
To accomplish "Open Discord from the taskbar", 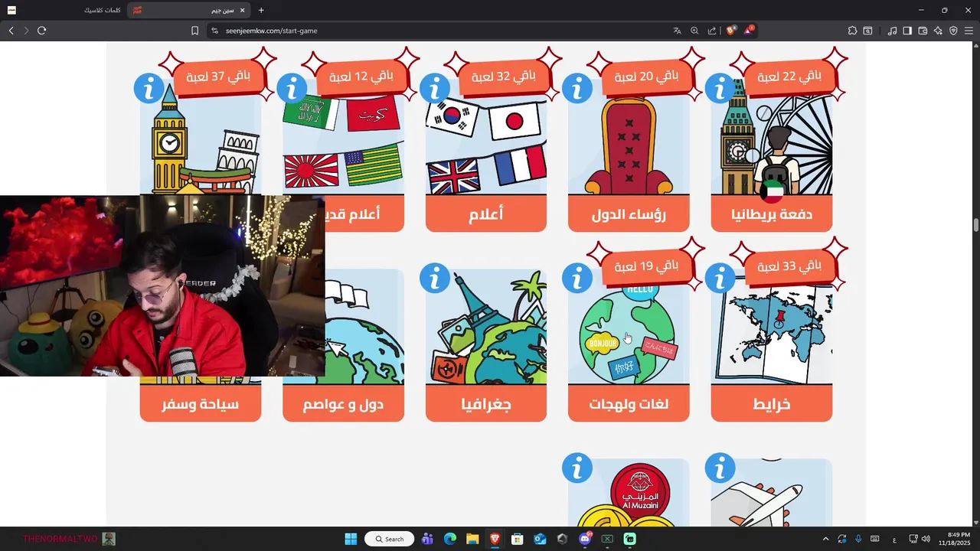I will point(585,539).
